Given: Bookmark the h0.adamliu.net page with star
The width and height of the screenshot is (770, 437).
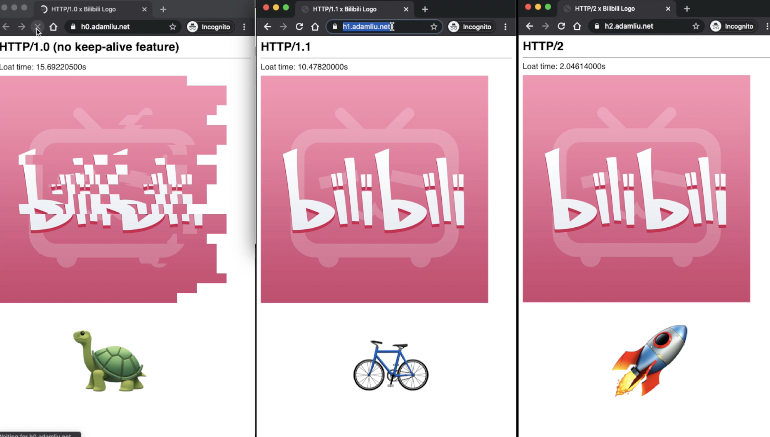Looking at the screenshot, I should pos(172,27).
